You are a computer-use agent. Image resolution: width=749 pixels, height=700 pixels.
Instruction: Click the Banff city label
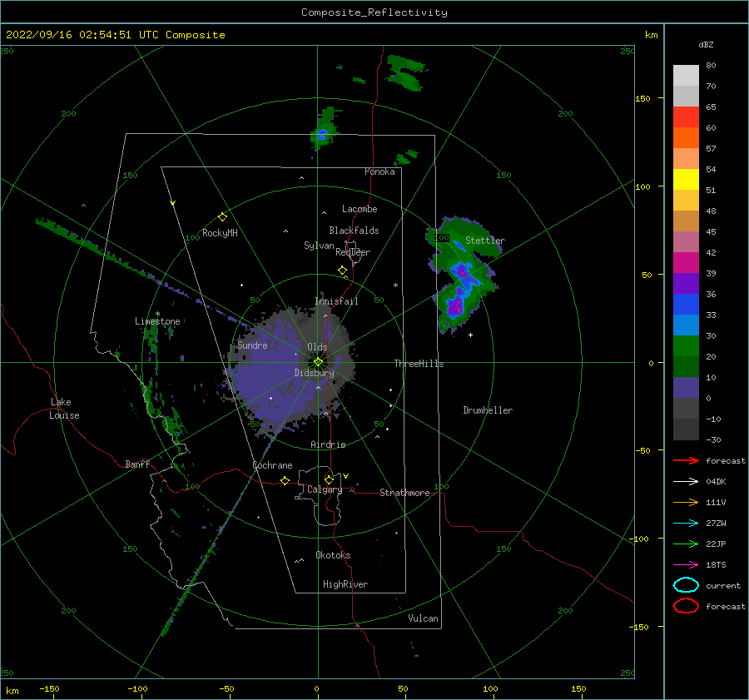(x=137, y=464)
